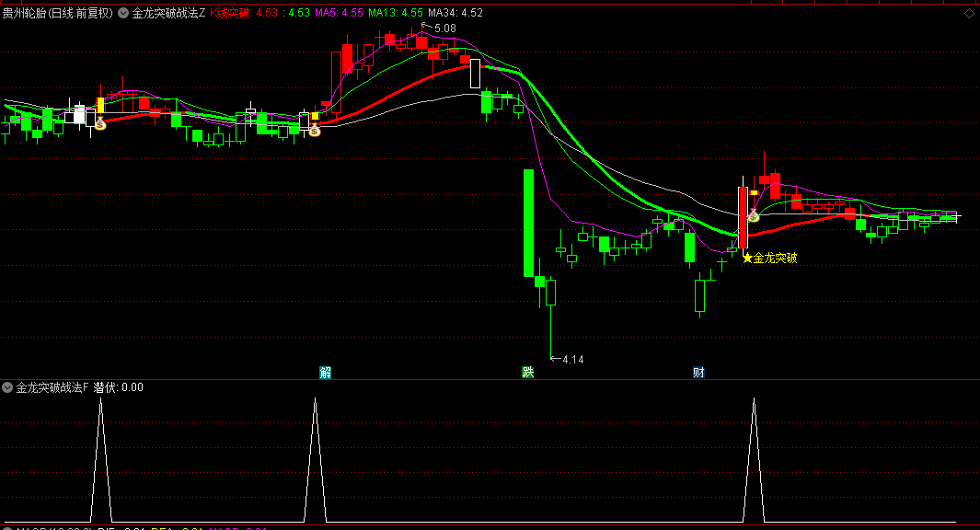The width and height of the screenshot is (980, 530).
Task: Open the 解 info marker on time axis
Action: 325,373
